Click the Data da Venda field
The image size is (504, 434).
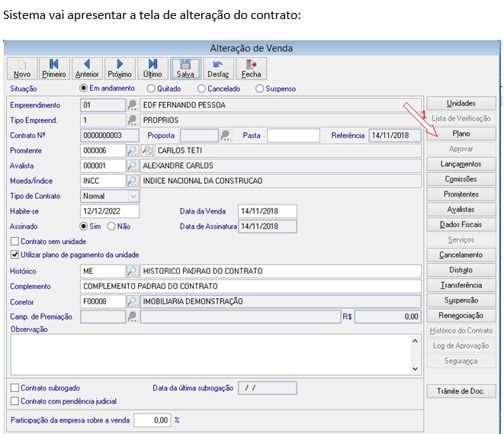coord(268,211)
